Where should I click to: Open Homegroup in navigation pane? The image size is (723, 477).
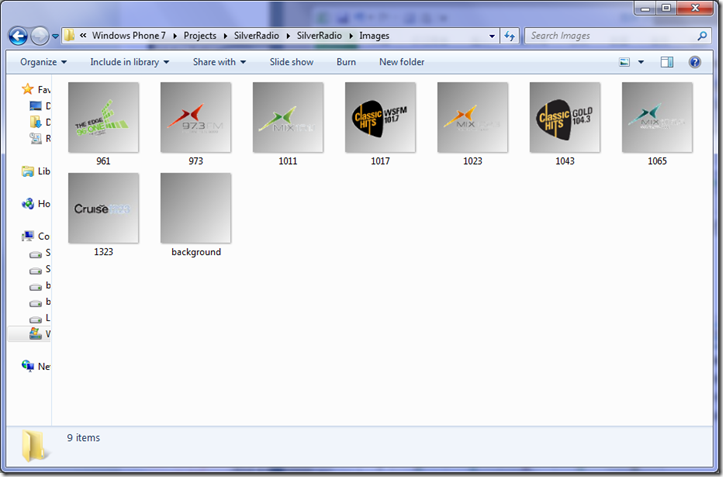tap(36, 203)
